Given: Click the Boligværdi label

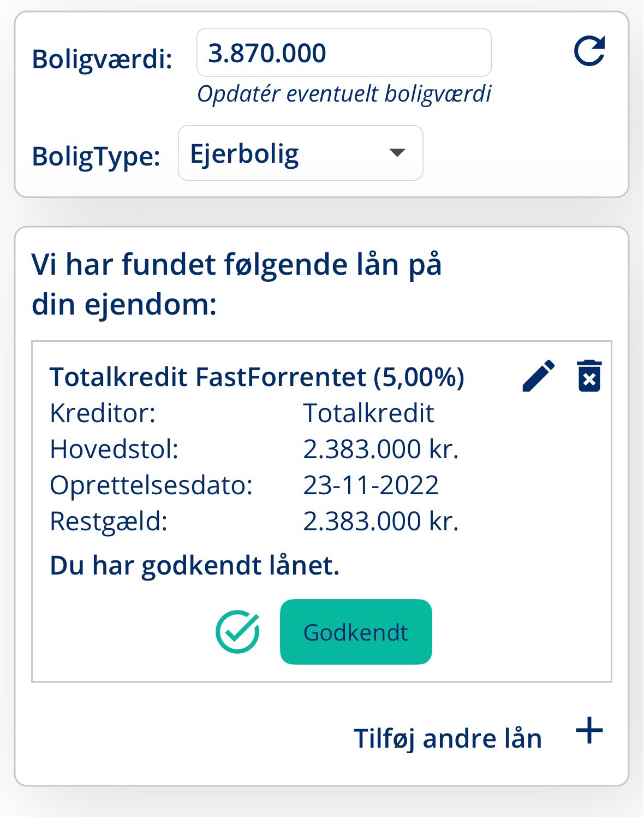Looking at the screenshot, I should [x=102, y=59].
